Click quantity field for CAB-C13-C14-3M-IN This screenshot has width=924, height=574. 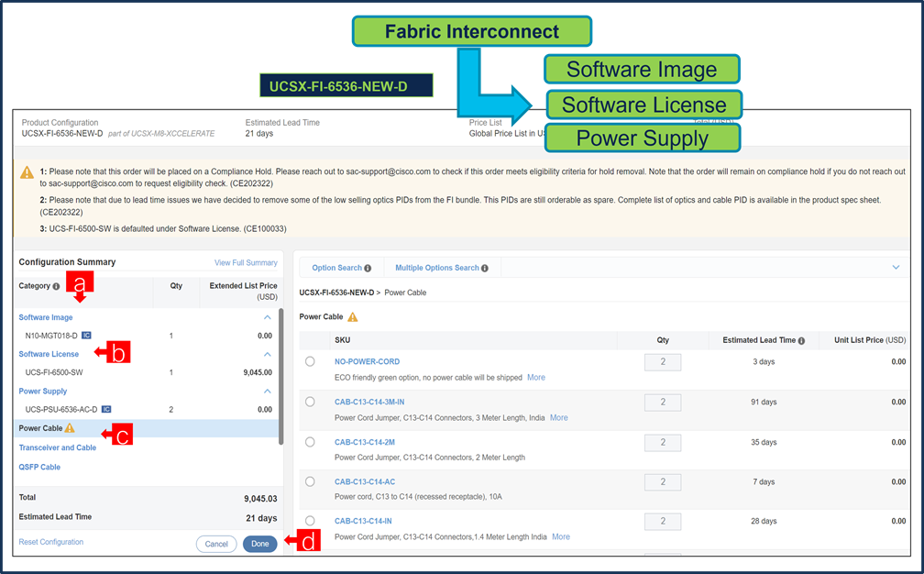pyautogui.click(x=663, y=403)
